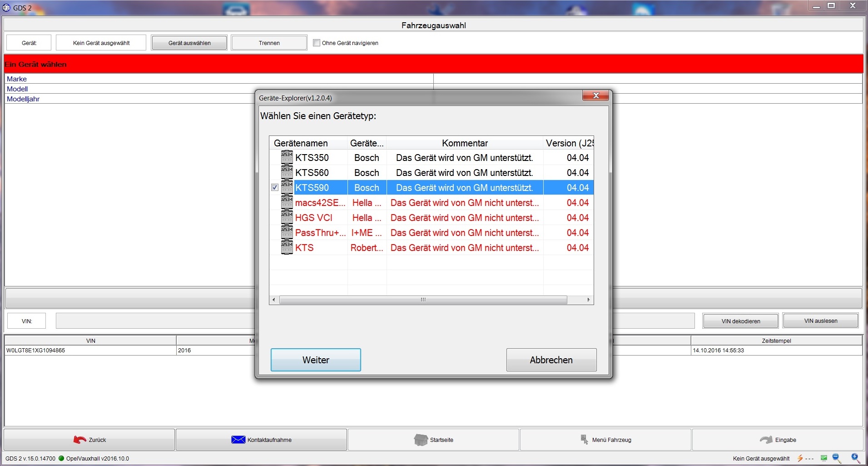The height and width of the screenshot is (466, 868).
Task: Go to Startseite in bottom bar
Action: [433, 440]
